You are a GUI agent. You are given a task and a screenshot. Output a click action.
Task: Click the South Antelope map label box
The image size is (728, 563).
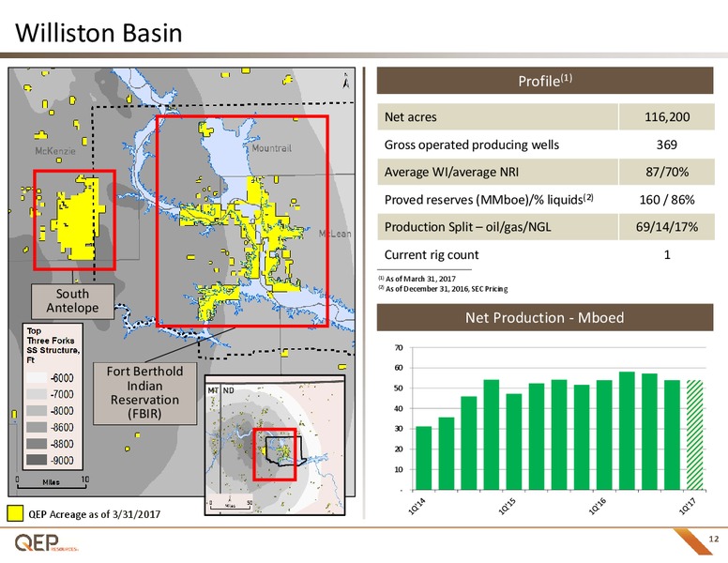coord(72,301)
